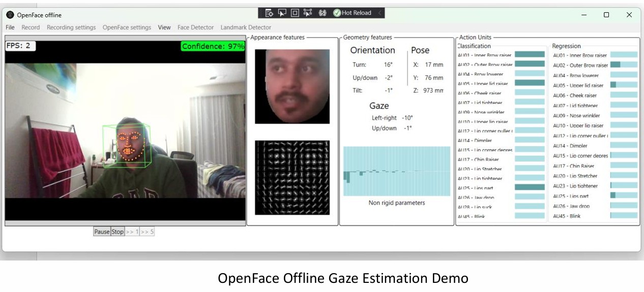Click the Regression bar for AU45 Blink
The image size is (644, 292).
(624, 216)
